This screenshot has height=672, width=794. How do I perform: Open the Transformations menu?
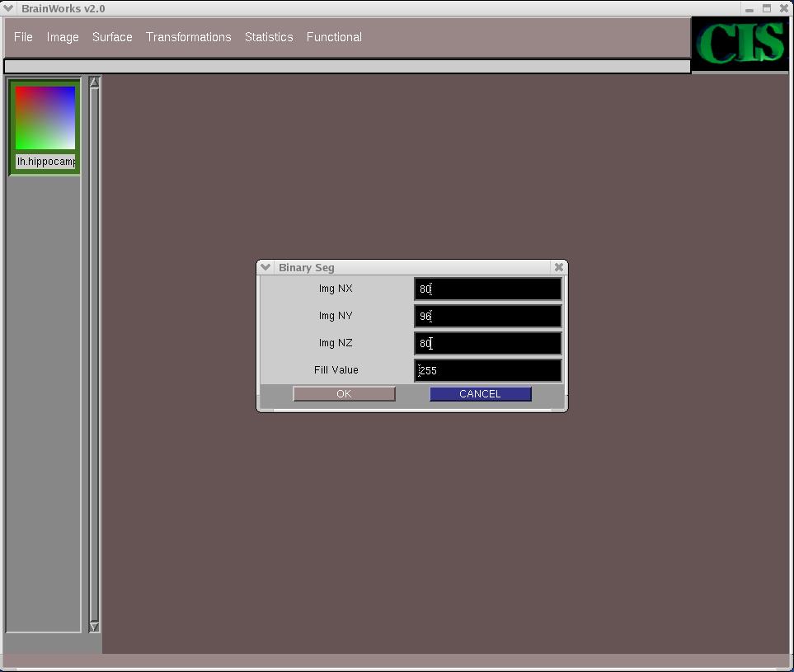188,37
